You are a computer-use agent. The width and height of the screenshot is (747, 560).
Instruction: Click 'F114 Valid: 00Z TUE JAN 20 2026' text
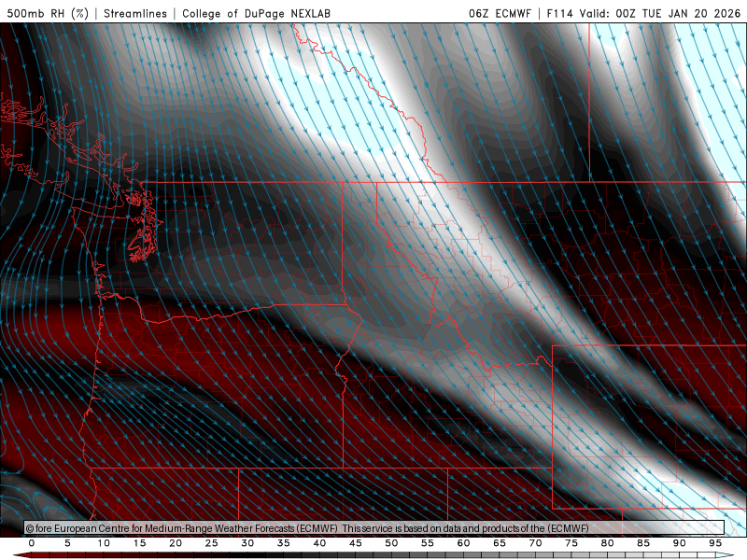click(643, 13)
